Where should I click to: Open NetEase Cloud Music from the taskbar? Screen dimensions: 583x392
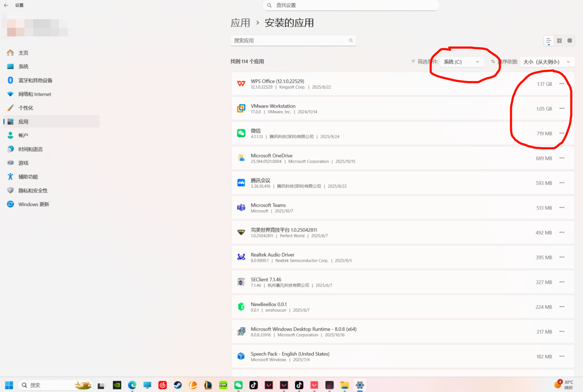tap(163, 385)
